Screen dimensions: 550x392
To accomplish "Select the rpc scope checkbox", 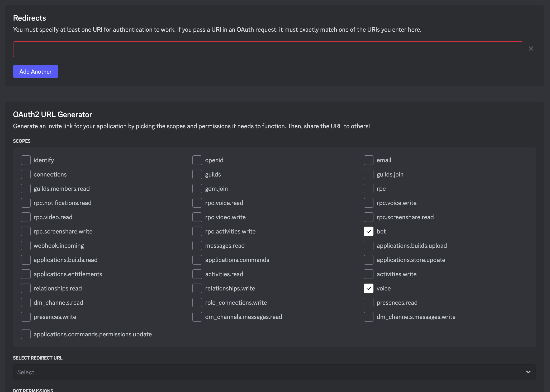I will (369, 189).
